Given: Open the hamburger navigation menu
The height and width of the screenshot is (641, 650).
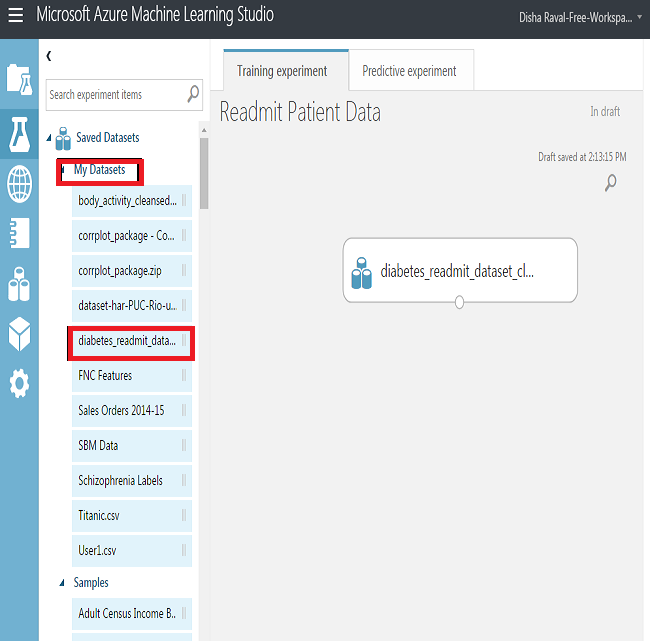Looking at the screenshot, I should [15, 16].
